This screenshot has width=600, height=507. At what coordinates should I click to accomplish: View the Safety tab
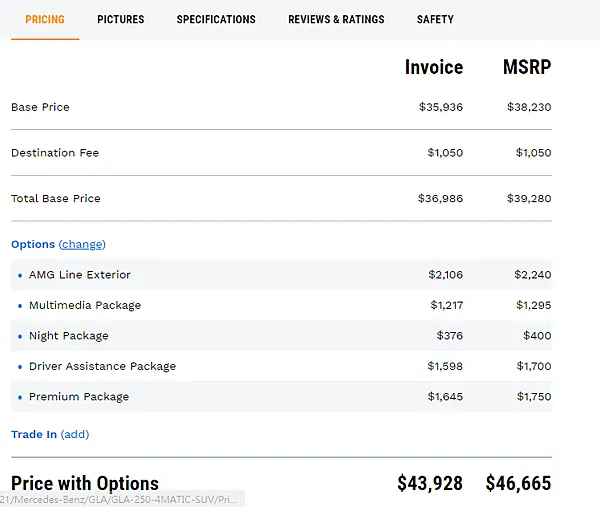tap(435, 19)
